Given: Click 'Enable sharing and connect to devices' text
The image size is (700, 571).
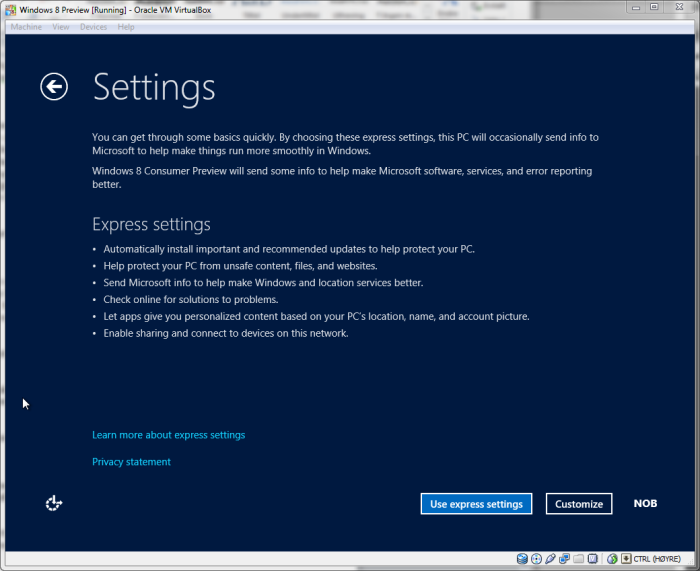Looking at the screenshot, I should pyautogui.click(x=226, y=333).
